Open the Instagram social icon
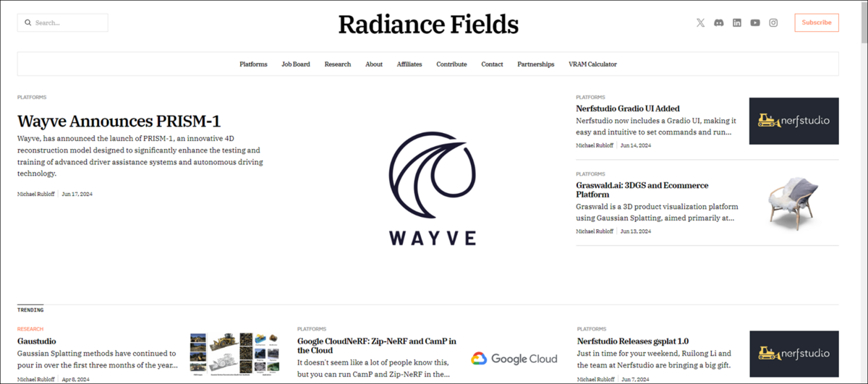 [773, 22]
